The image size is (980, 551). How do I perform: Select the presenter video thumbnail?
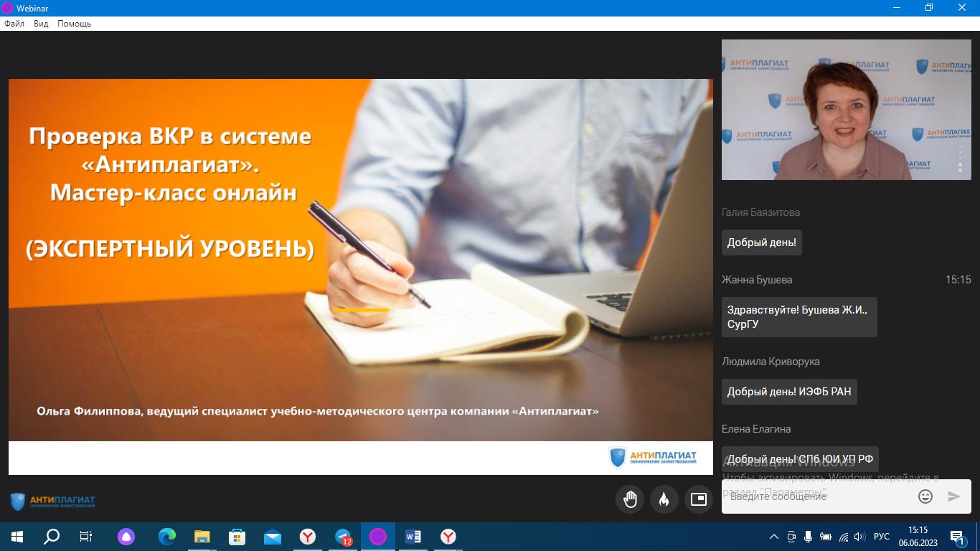847,109
